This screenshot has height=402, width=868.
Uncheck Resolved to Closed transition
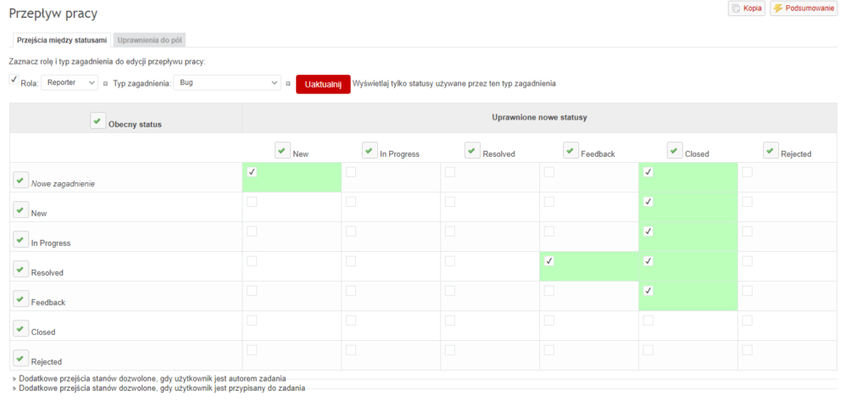click(x=648, y=261)
